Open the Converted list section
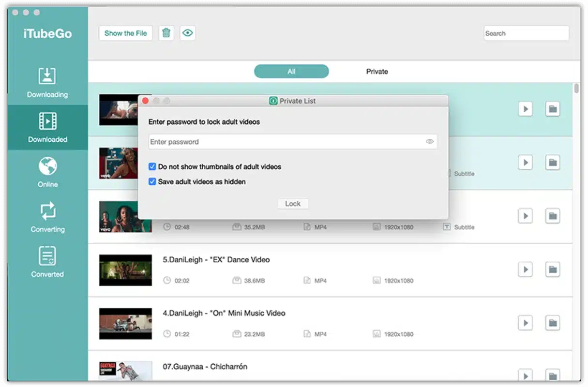Viewport: 588px width, 387px height. 47,262
